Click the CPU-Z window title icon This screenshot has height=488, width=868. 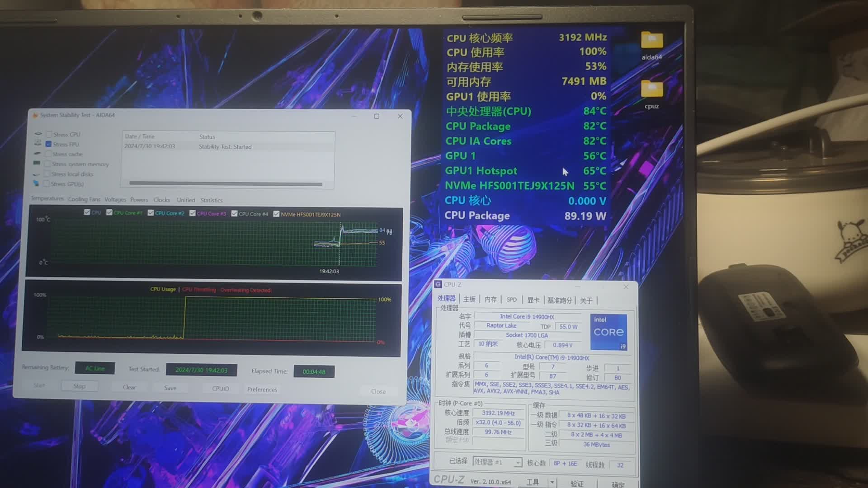(x=438, y=284)
